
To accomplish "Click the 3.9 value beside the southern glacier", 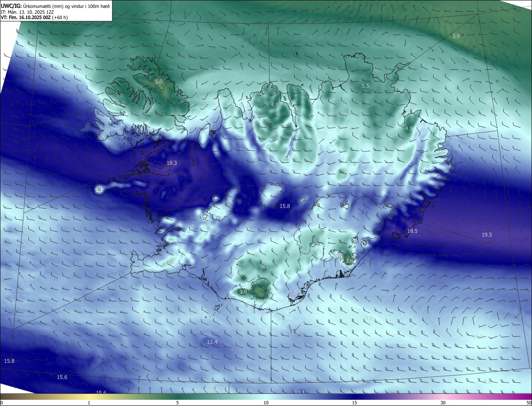I will (243, 292).
